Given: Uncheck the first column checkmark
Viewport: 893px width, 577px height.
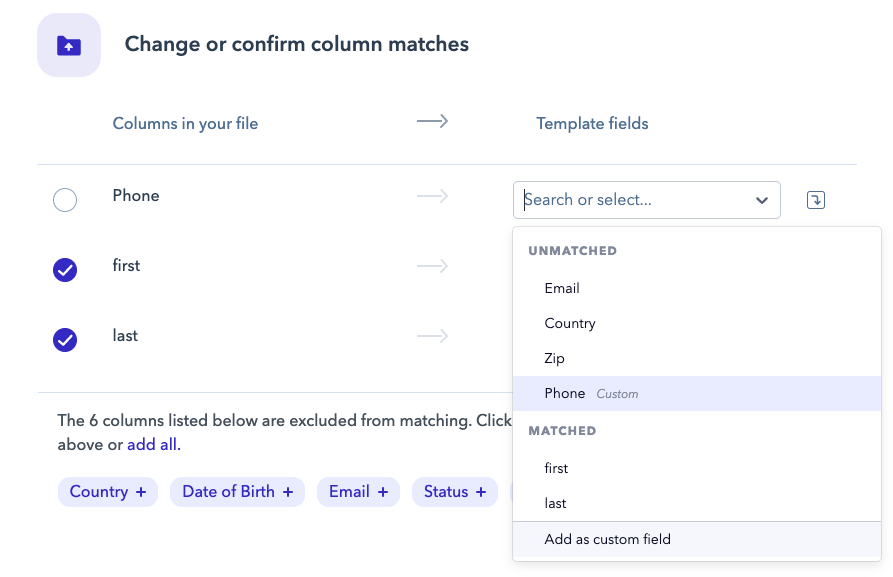Looking at the screenshot, I should click(65, 269).
